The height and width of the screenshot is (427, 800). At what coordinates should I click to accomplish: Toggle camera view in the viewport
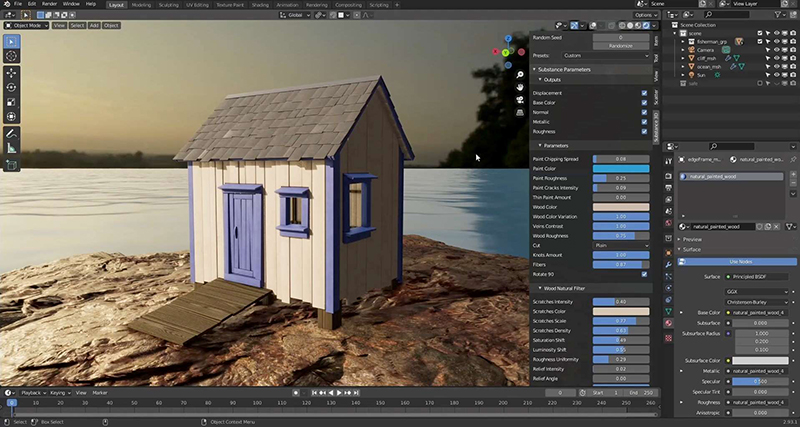pyautogui.click(x=521, y=101)
